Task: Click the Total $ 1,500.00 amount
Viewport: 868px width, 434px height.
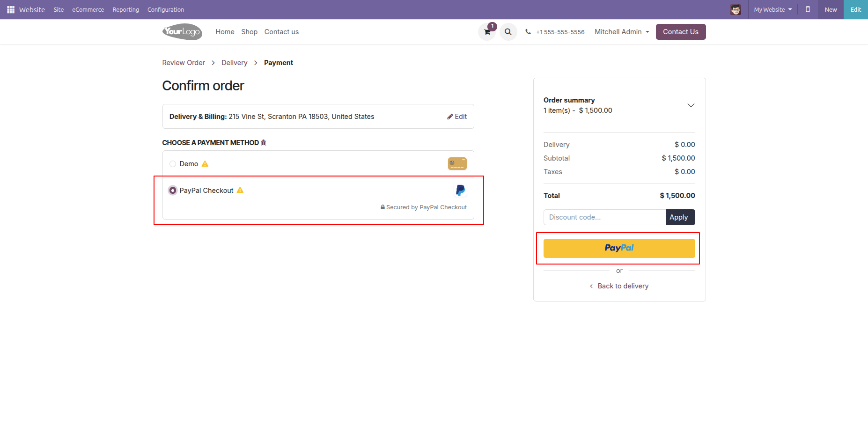Action: 677,196
